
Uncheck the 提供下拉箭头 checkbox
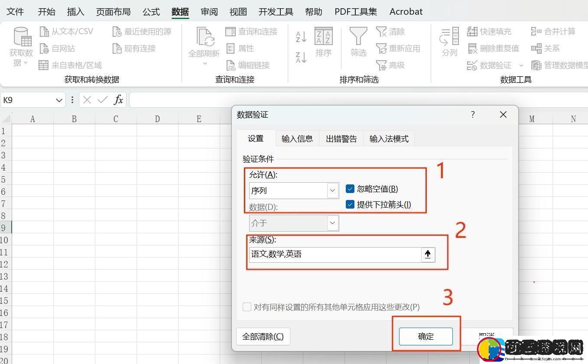[x=350, y=204]
